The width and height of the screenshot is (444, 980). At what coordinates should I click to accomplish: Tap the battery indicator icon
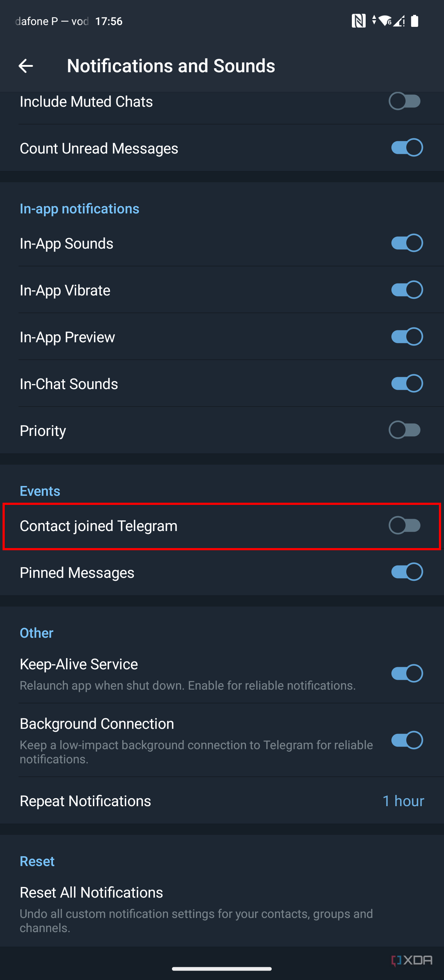(x=415, y=21)
